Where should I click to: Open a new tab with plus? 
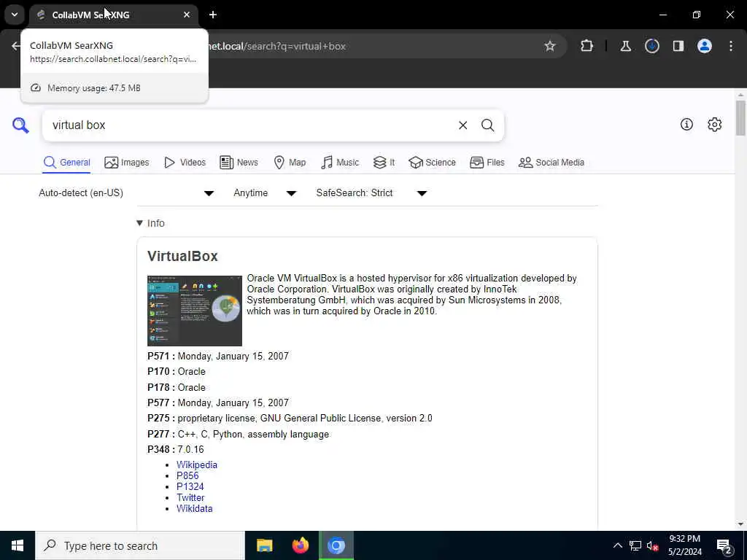[x=213, y=15]
